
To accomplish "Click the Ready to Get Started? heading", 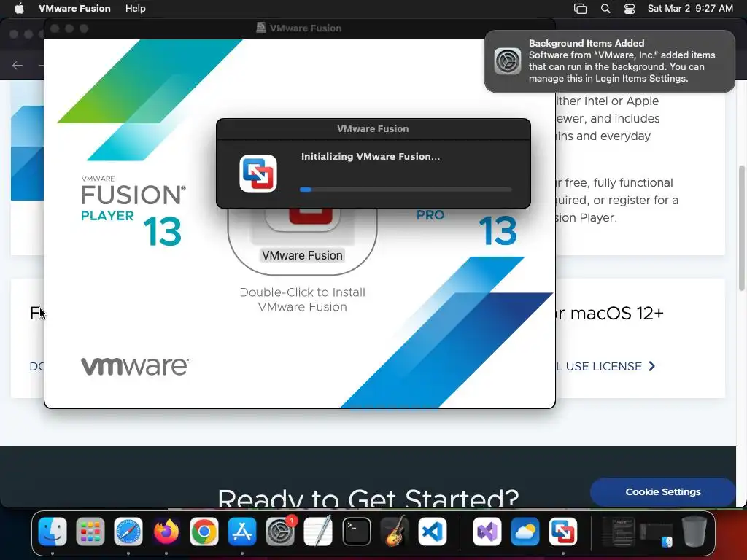I will (368, 498).
